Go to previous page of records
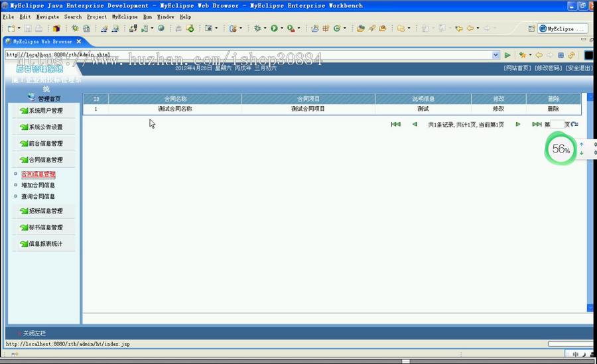 click(415, 124)
